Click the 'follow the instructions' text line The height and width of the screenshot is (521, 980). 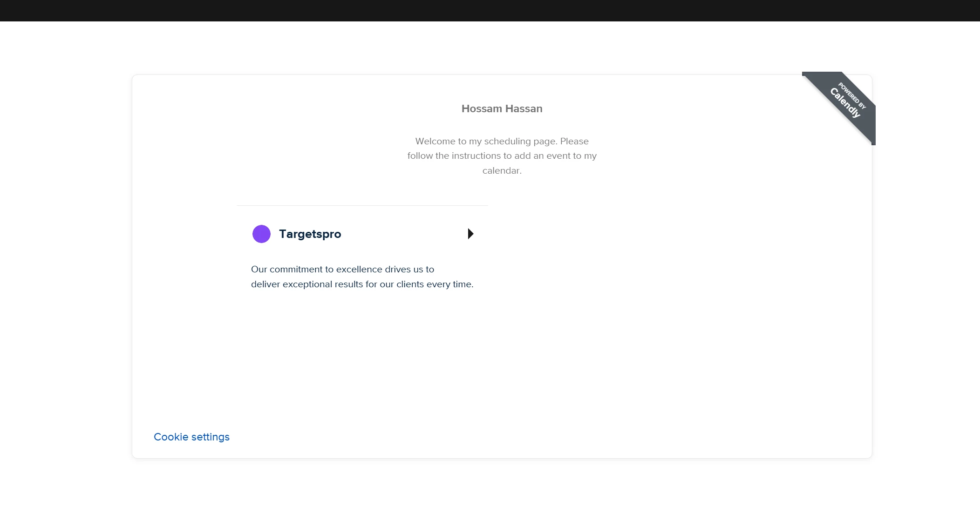pos(502,156)
